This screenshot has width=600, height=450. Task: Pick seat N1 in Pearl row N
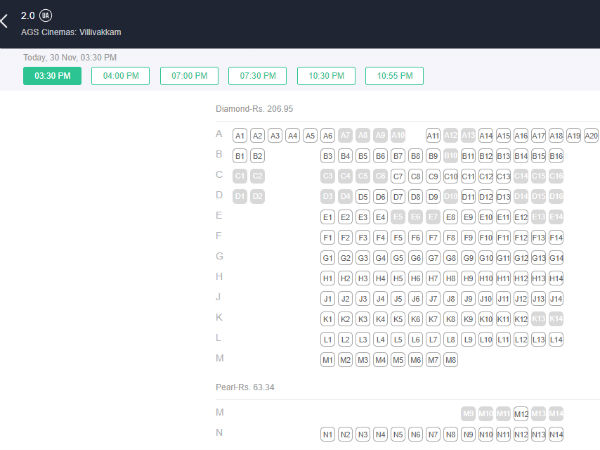coord(327,434)
